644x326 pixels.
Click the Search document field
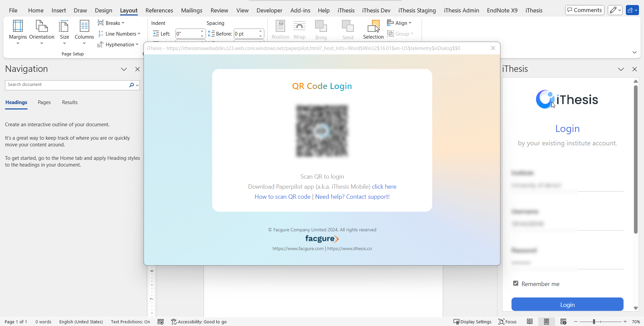pyautogui.click(x=66, y=85)
